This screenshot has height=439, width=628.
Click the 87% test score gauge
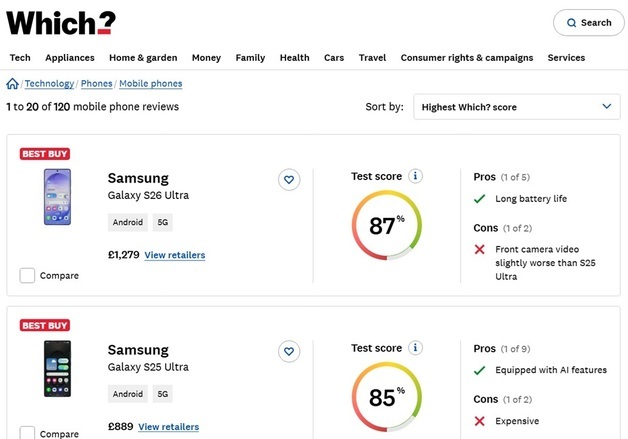click(386, 226)
